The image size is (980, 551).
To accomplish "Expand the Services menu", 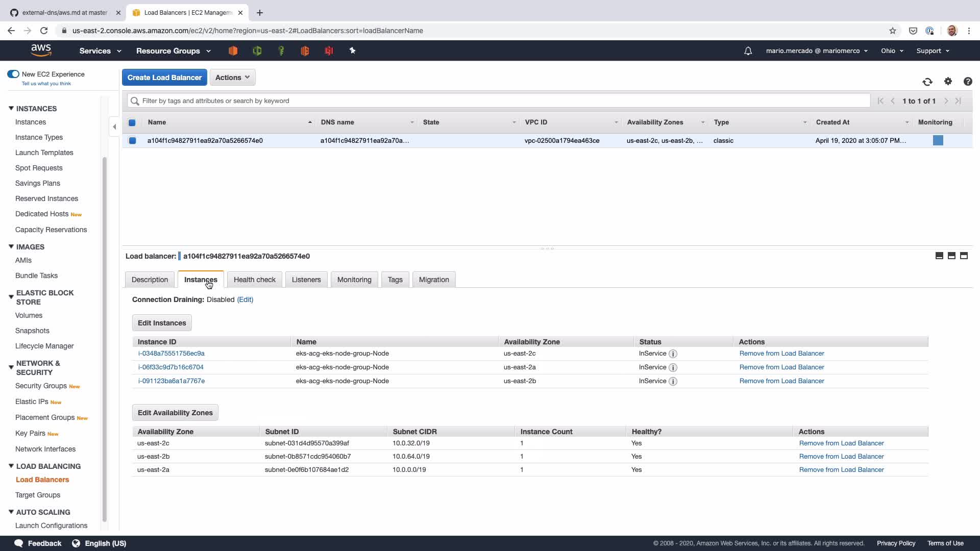I will 100,51.
